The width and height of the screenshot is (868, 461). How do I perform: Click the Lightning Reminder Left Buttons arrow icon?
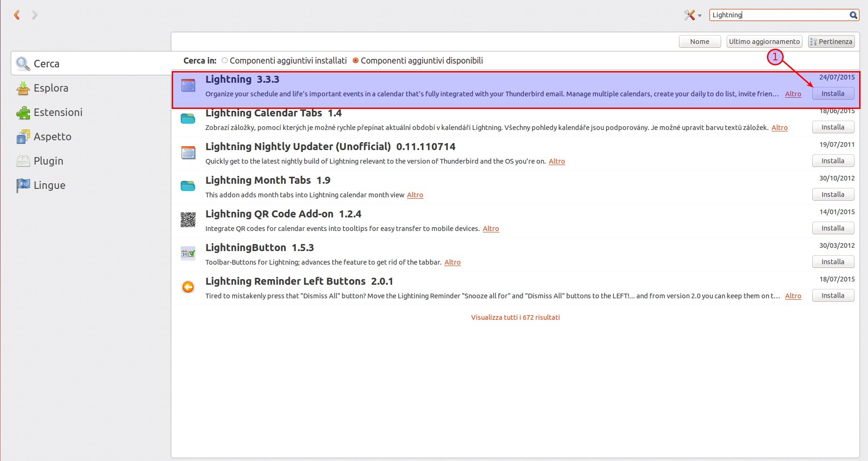[x=188, y=287]
